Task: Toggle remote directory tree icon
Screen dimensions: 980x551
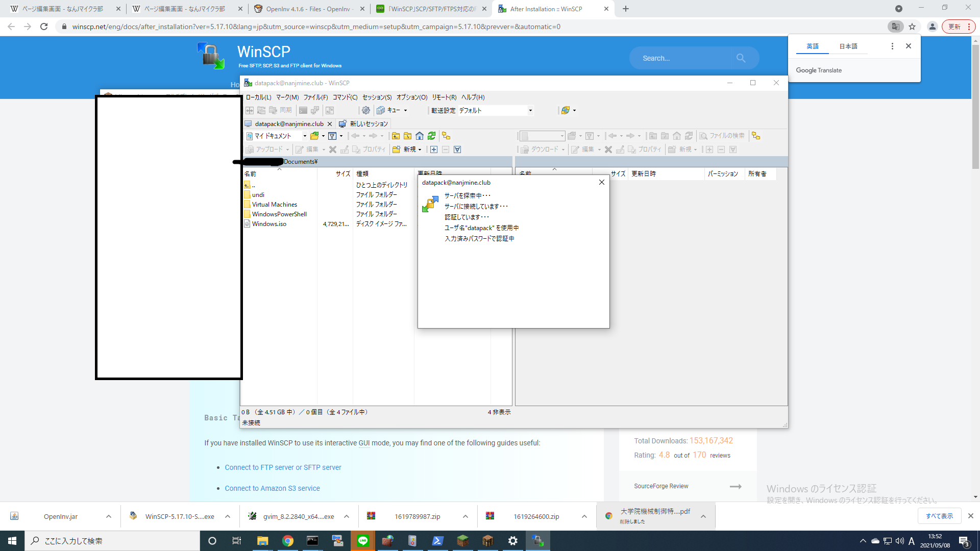Action: [756, 136]
